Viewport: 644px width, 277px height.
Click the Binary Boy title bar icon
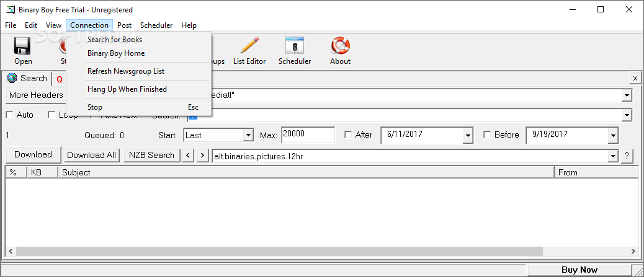point(11,10)
